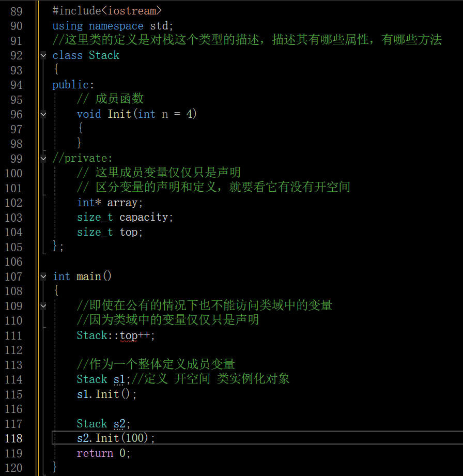Fold the comment block on line 109
This screenshot has height=476, width=463.
click(x=43, y=305)
